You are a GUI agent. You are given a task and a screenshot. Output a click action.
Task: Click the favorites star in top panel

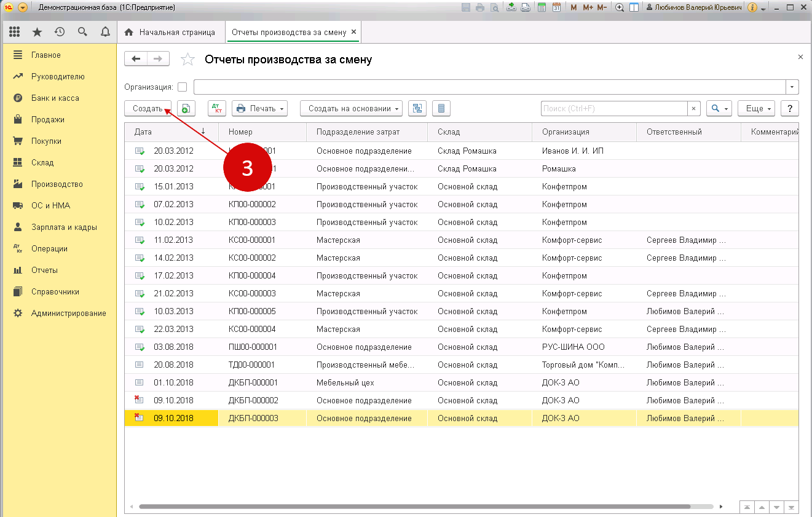point(37,32)
